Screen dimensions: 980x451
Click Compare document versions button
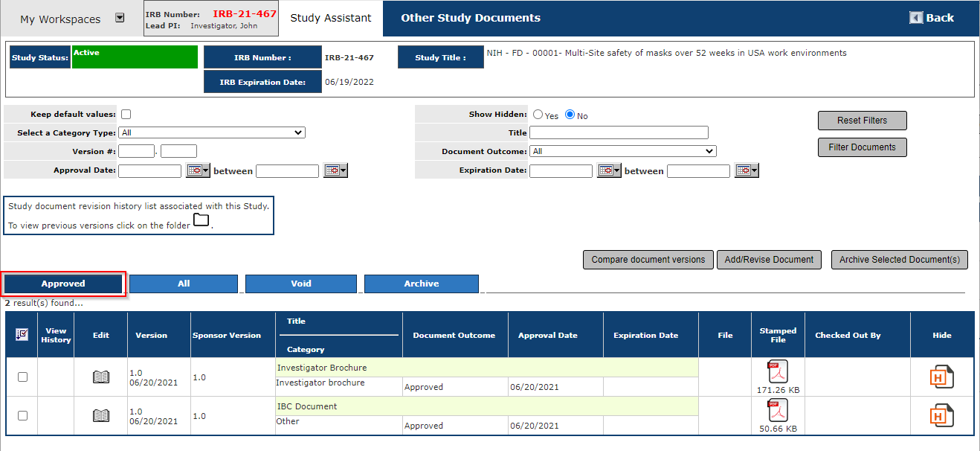click(648, 260)
